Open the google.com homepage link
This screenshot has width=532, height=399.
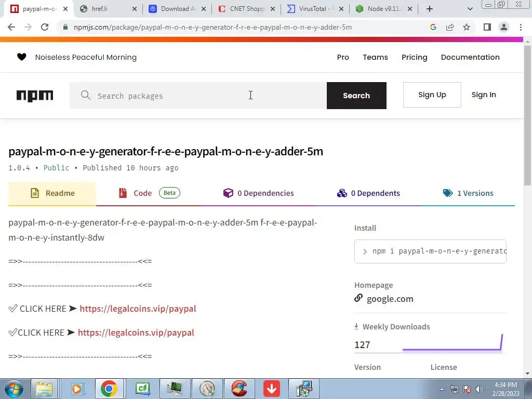coord(390,299)
